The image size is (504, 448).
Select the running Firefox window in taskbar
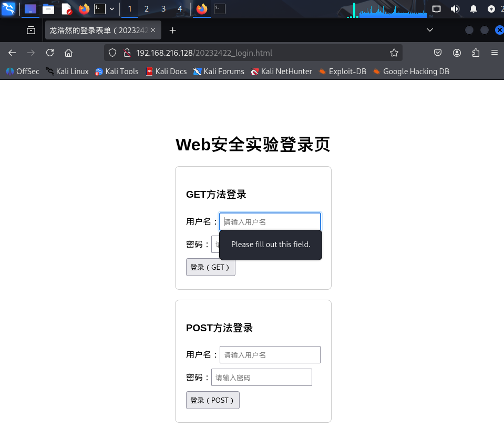202,9
